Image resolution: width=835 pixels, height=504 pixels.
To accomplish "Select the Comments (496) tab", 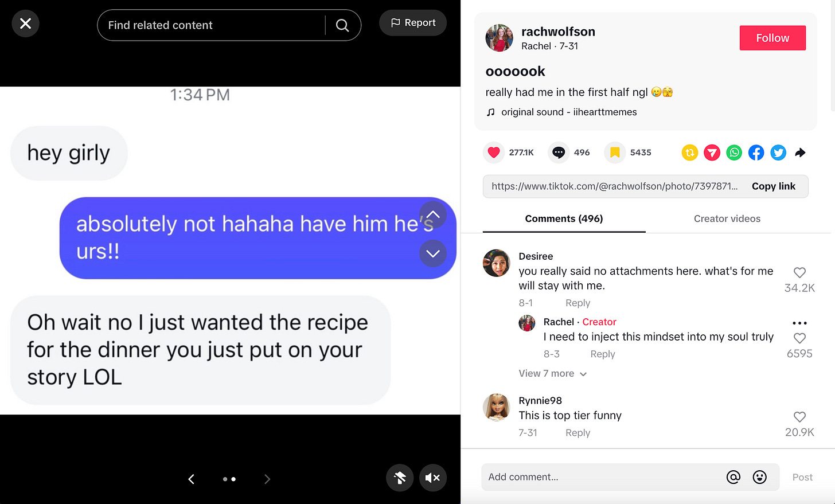I will (564, 219).
